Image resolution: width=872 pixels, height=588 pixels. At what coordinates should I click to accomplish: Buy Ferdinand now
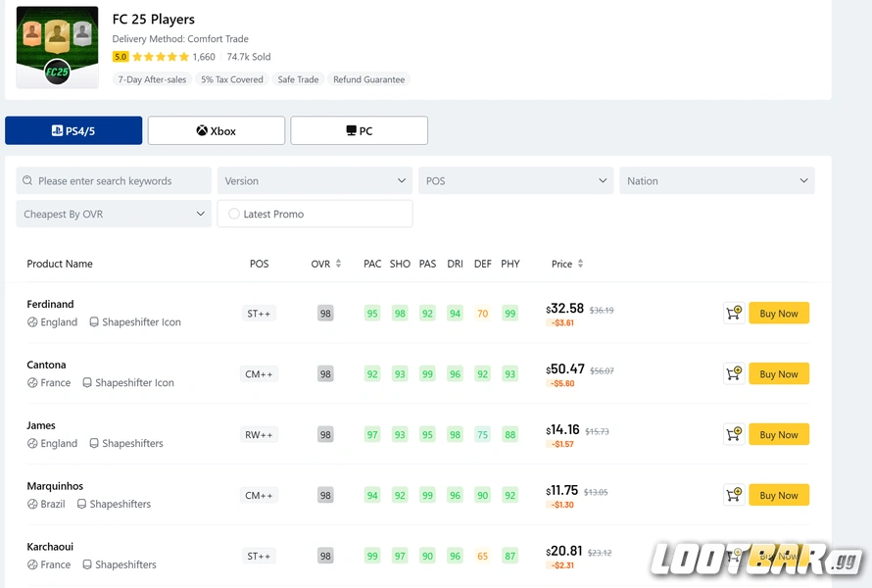(779, 314)
